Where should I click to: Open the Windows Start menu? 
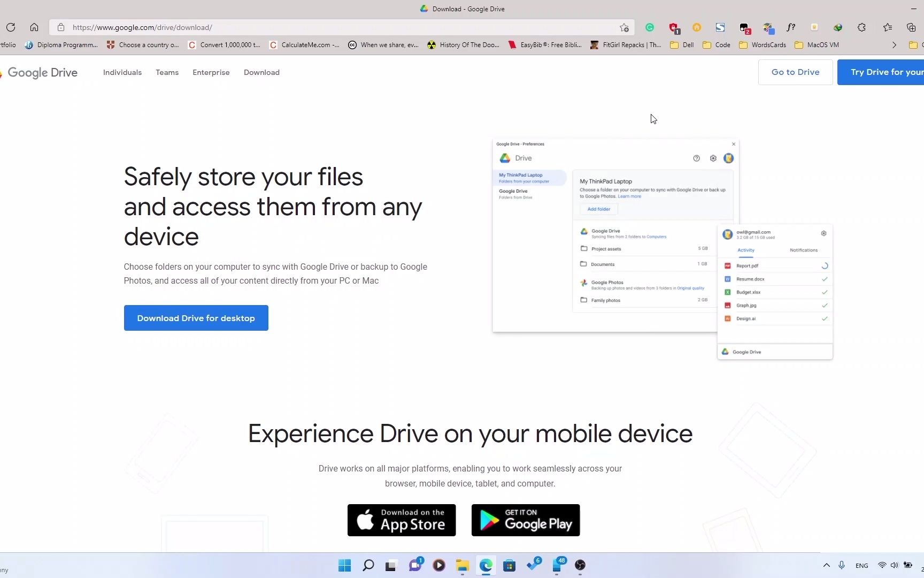click(x=345, y=565)
